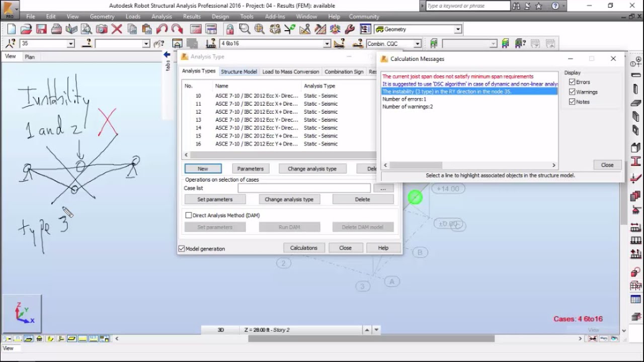Expand the cases dropdown showing 4 6to16

click(327, 44)
